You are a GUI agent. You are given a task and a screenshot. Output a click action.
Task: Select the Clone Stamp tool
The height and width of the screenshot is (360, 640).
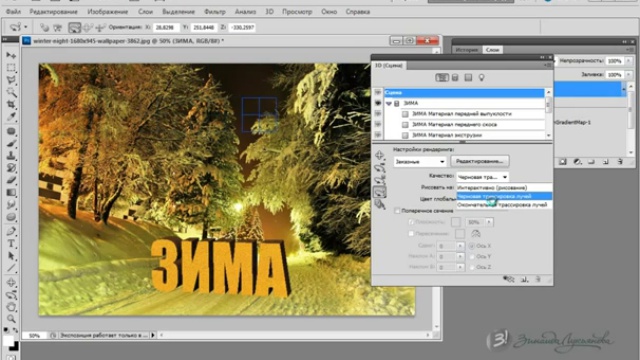(11, 156)
